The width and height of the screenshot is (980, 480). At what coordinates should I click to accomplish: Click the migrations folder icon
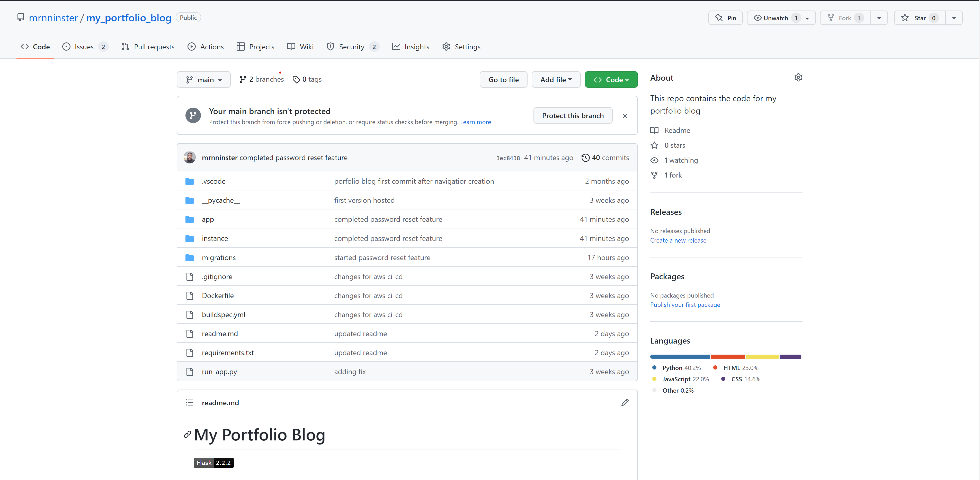click(190, 257)
